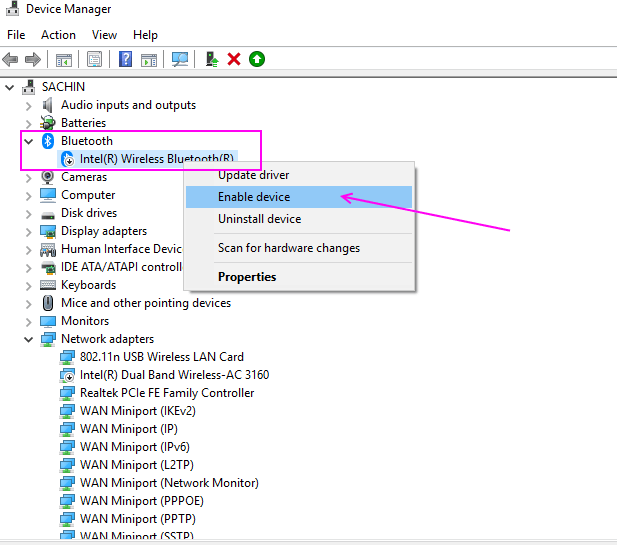The width and height of the screenshot is (617, 545).
Task: Click the Bluetooth category icon
Action: [48, 141]
